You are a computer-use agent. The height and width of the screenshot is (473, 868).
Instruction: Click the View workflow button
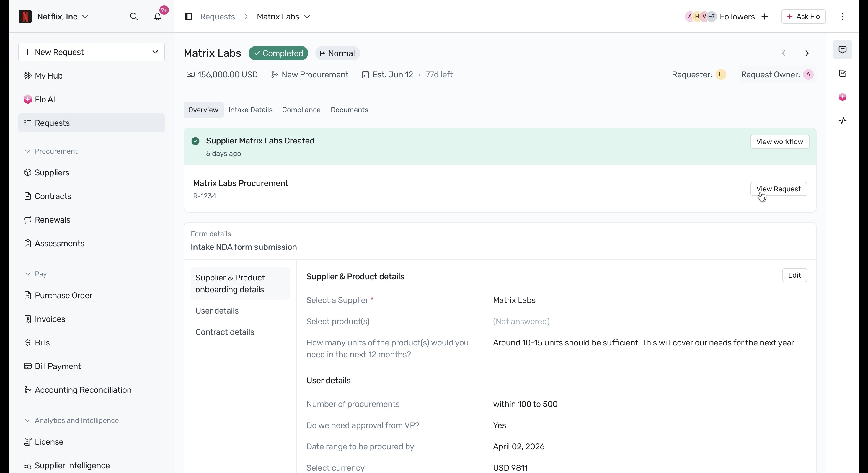click(x=779, y=142)
